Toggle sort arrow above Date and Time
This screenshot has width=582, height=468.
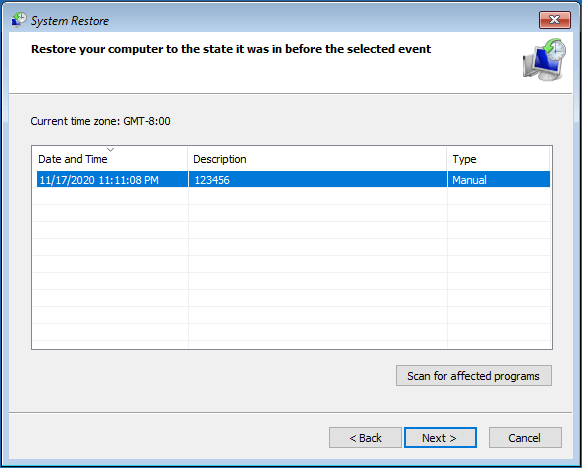click(x=110, y=150)
